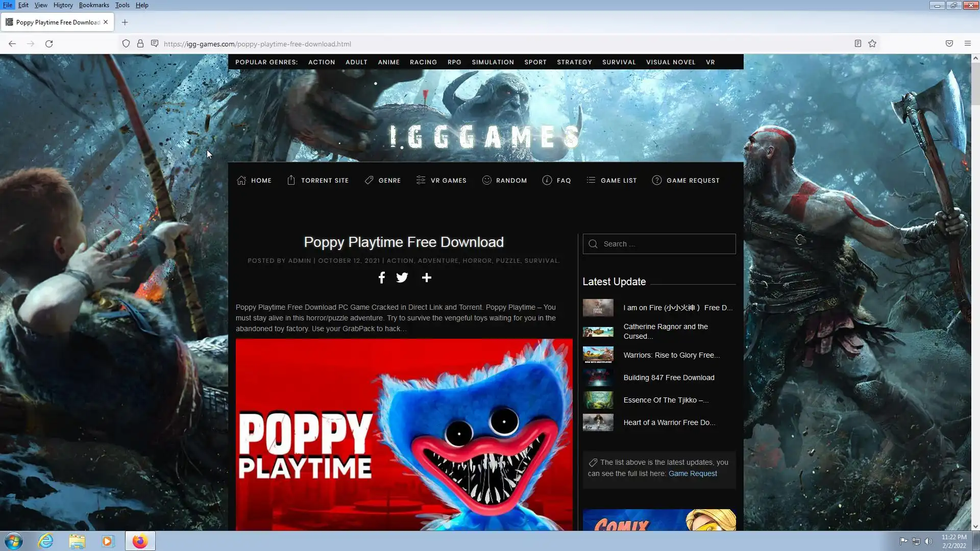Image resolution: width=980 pixels, height=551 pixels.
Task: Click the plus share icon
Action: pyautogui.click(x=427, y=278)
